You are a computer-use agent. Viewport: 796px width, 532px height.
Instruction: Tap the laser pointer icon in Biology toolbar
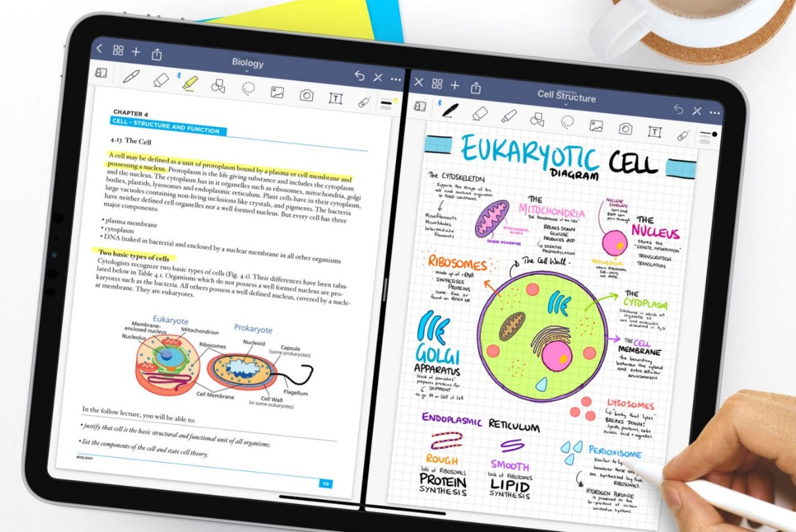click(364, 102)
